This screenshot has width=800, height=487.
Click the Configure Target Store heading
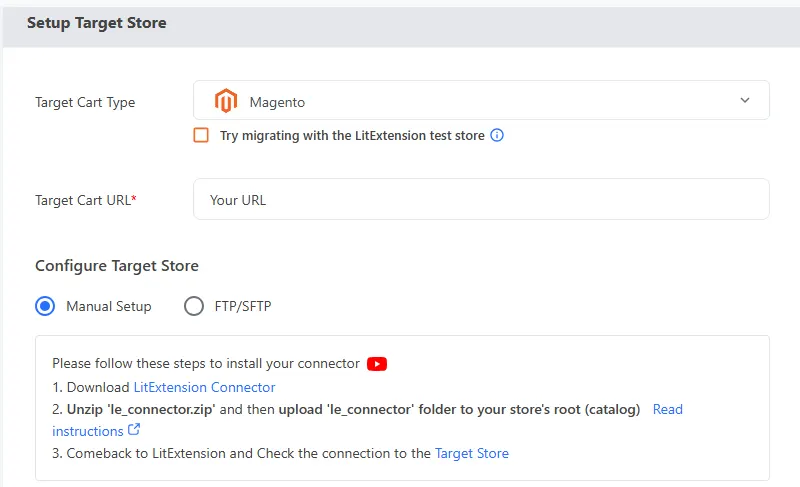tap(117, 266)
